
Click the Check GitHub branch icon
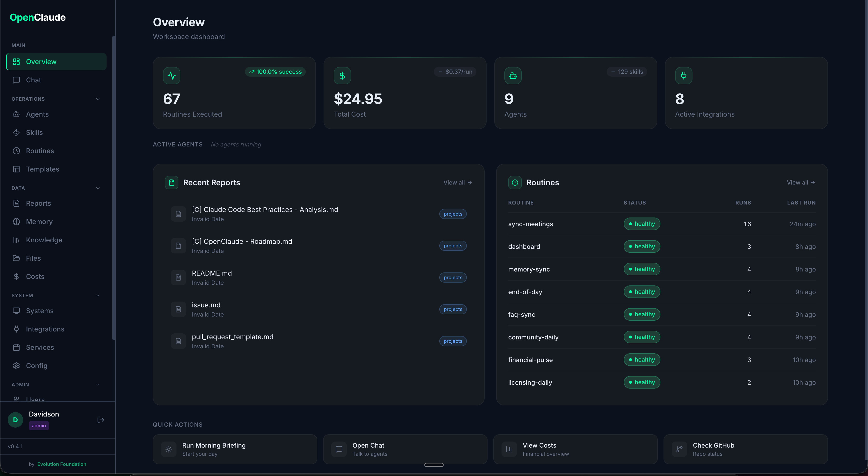[679, 449]
